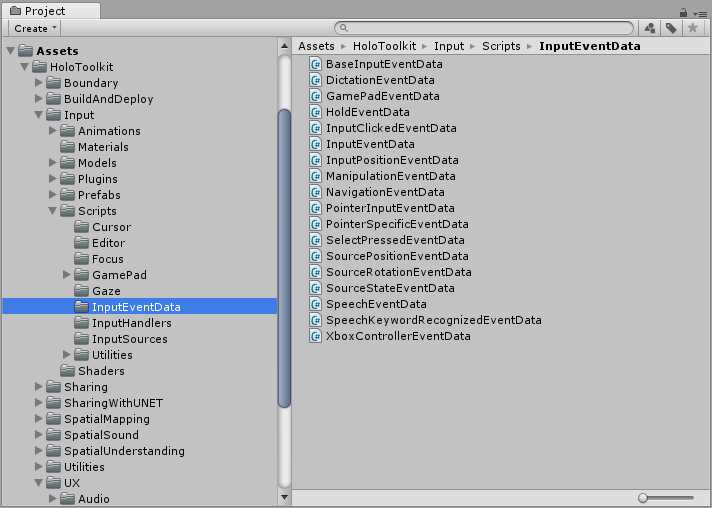Click the SpeechEventData script icon
This screenshot has width=712, height=508.
point(315,304)
